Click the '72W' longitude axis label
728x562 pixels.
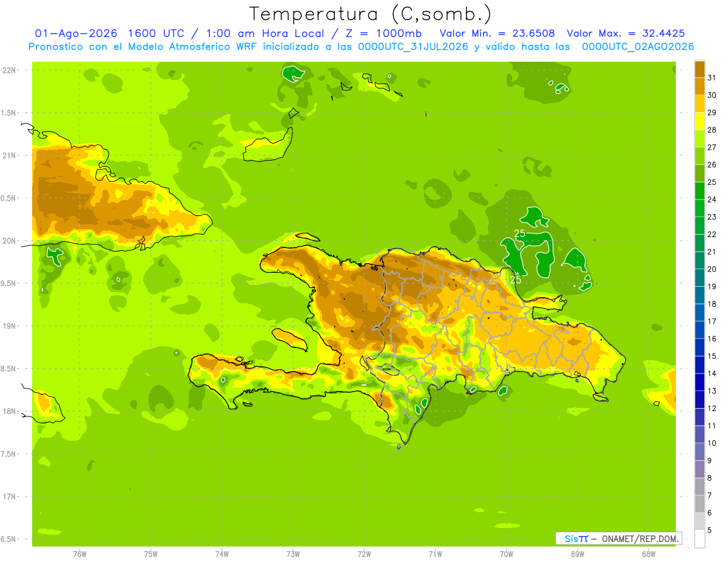(x=365, y=554)
